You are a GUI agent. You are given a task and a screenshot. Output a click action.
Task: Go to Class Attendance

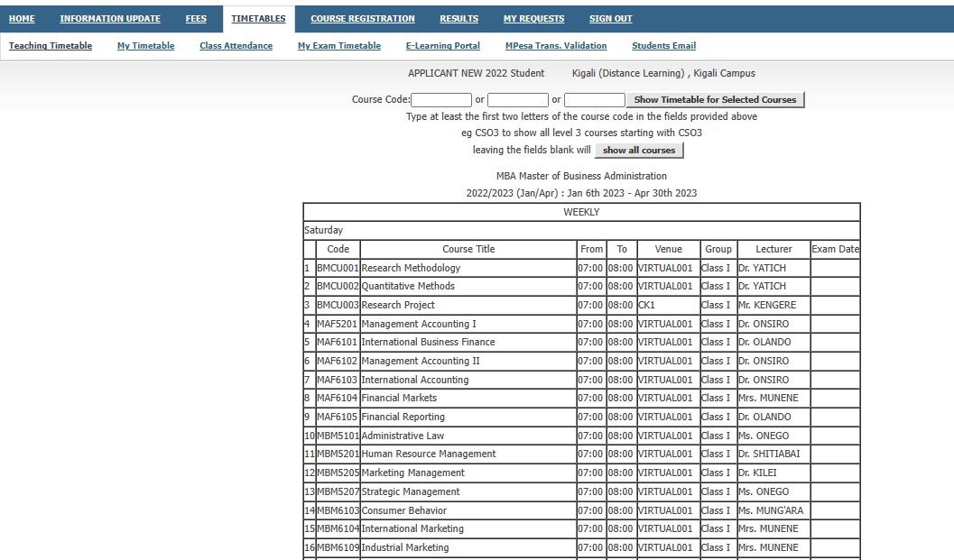pos(236,46)
